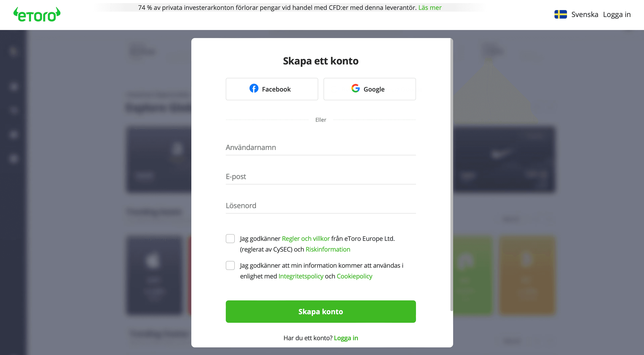Screen dimensions: 644x355
Task: Tick the information usage consent checkbox
Action: [x=230, y=265]
